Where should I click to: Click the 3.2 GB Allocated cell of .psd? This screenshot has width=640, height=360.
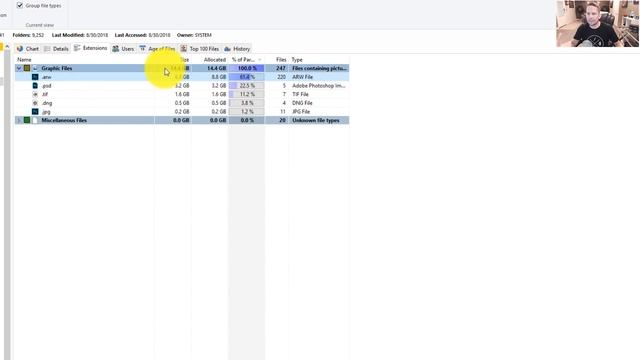219,86
